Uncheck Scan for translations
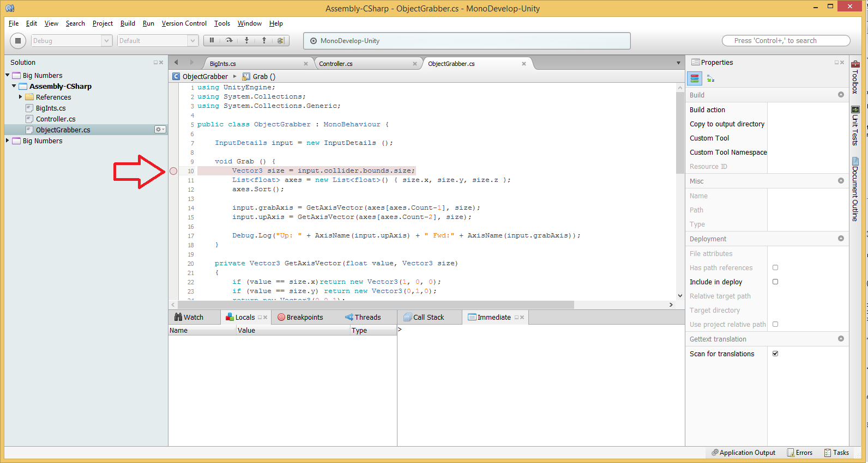 [775, 354]
